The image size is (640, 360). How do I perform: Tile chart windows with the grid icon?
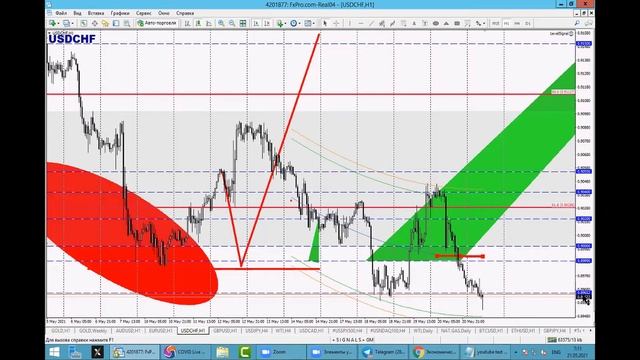(243, 23)
